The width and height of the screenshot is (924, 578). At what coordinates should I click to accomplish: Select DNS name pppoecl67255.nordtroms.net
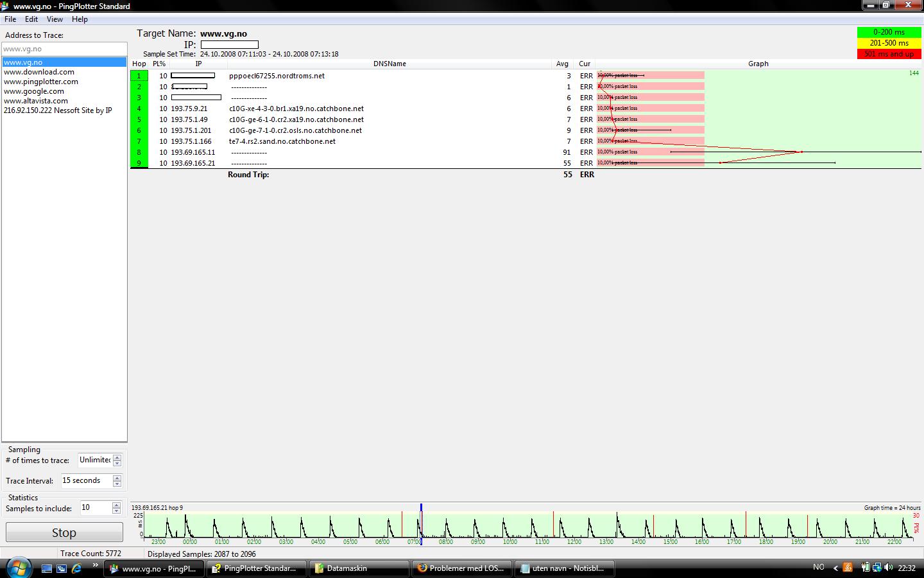coord(277,76)
